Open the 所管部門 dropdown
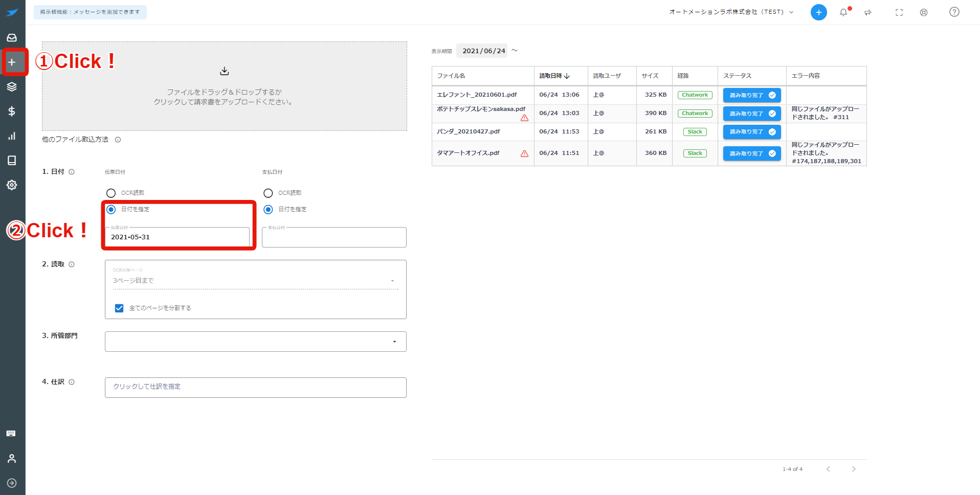 click(x=256, y=342)
